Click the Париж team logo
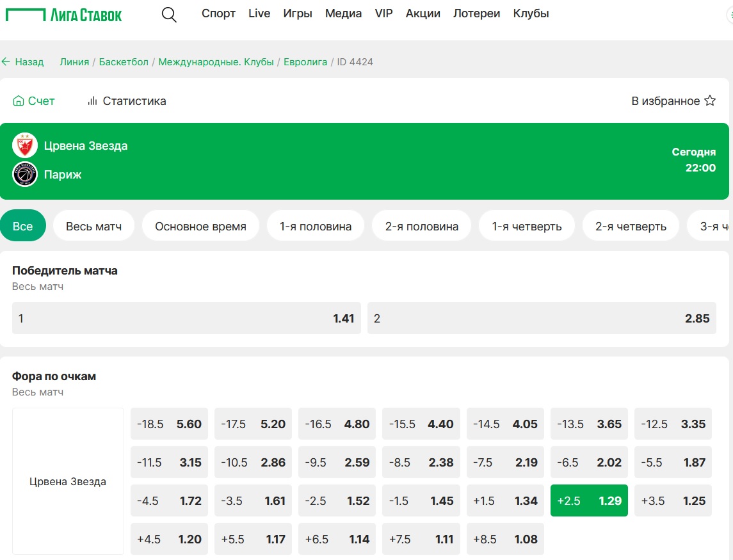 point(25,174)
